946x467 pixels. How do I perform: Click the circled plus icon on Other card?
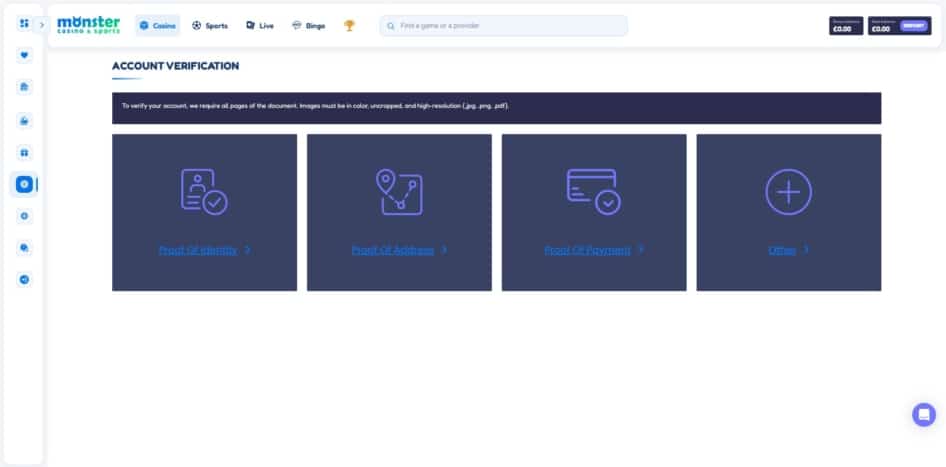[x=789, y=192]
